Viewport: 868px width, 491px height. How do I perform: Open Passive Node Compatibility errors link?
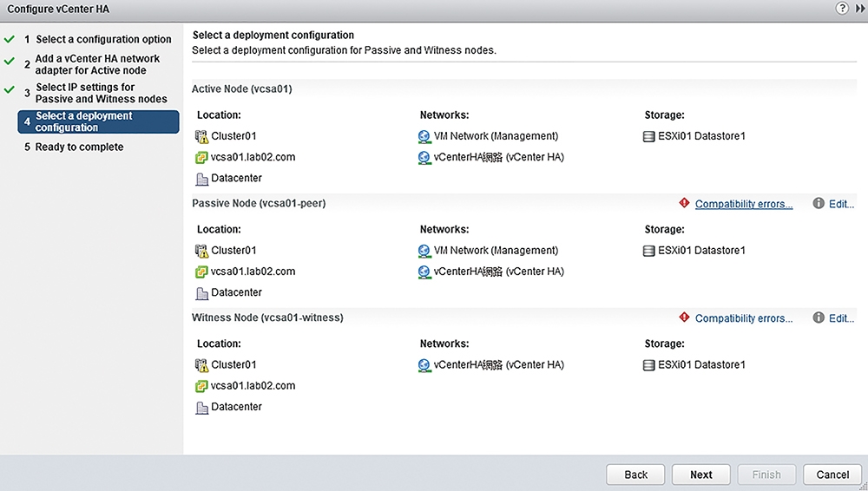point(744,204)
